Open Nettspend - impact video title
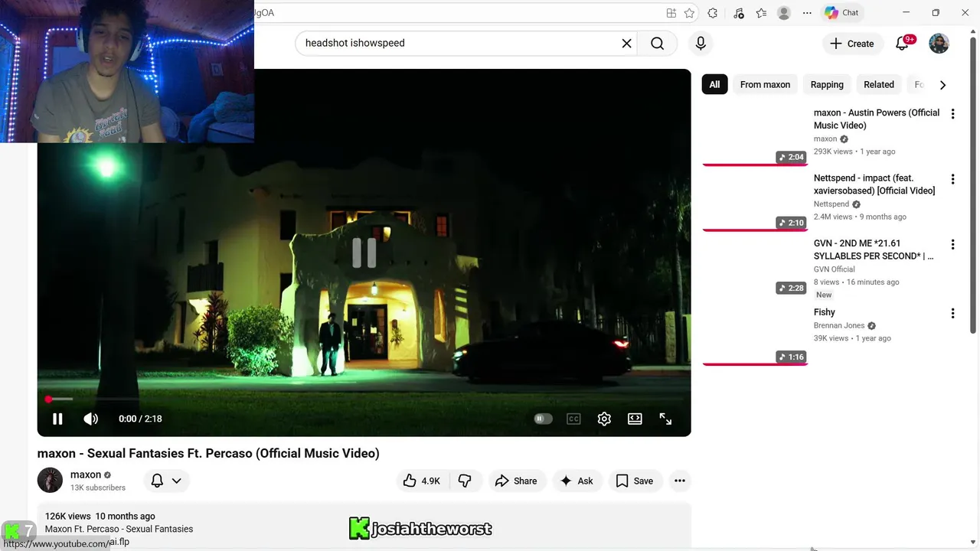980x551 pixels. coord(874,184)
